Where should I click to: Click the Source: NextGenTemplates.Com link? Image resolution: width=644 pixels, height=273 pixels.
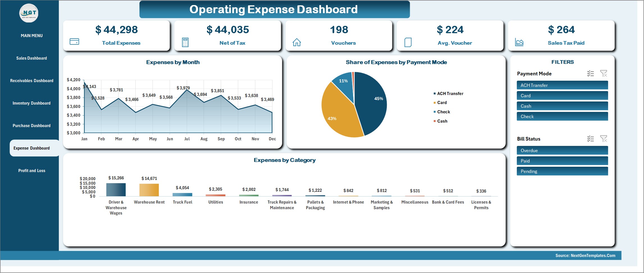(585, 256)
